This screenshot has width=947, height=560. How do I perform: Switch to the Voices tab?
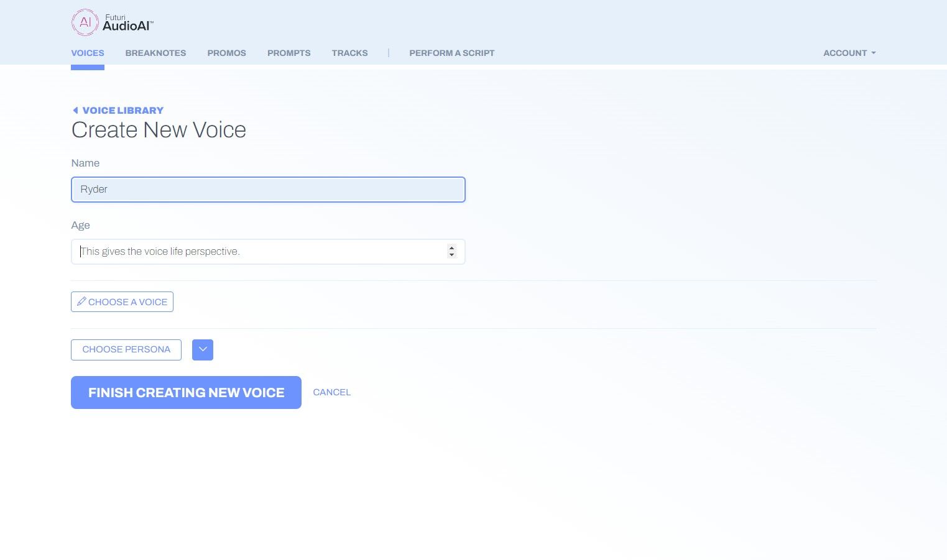pyautogui.click(x=88, y=53)
